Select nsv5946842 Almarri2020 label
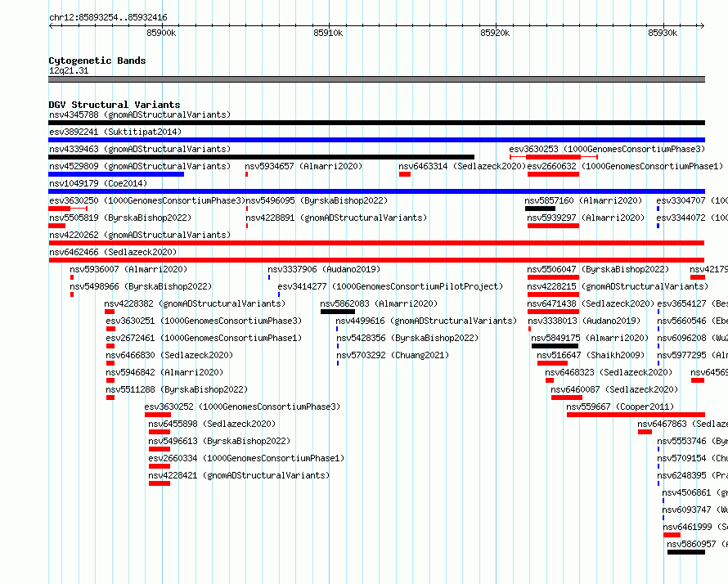The width and height of the screenshot is (728, 584). tap(164, 372)
